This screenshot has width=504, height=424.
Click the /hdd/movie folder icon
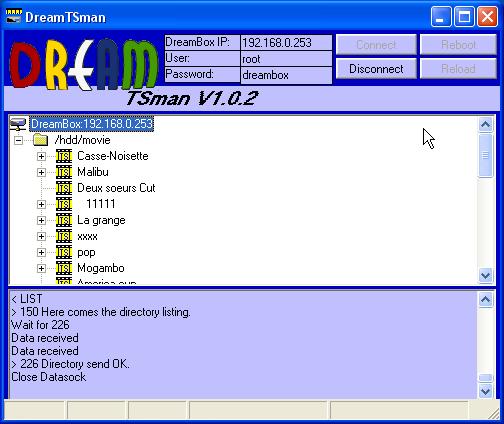point(41,140)
